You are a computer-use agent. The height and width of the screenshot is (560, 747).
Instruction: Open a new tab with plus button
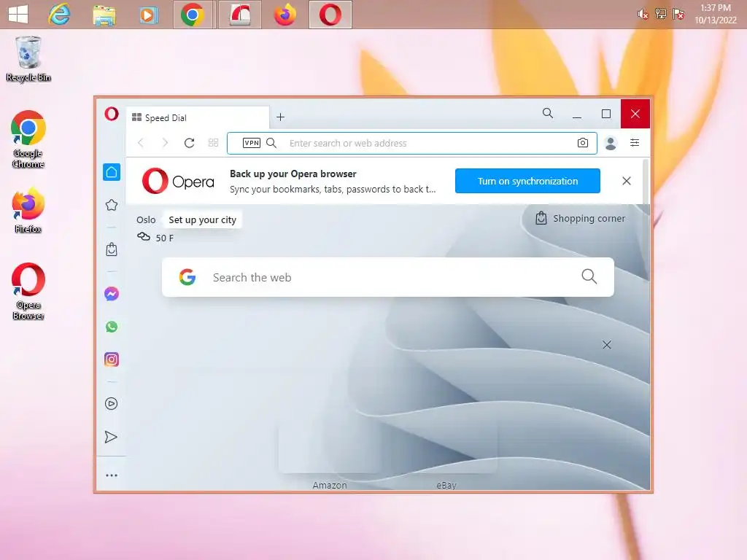tap(281, 117)
